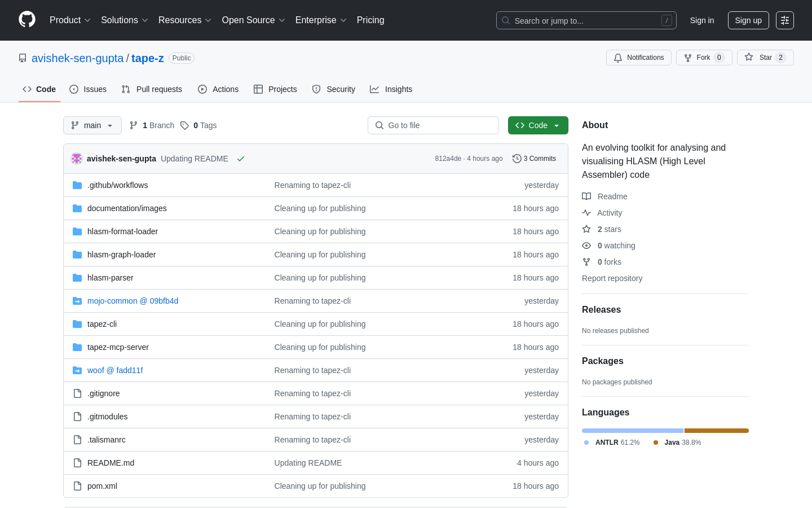812x508 pixels.
Task: Click the Java language bar segment
Action: coord(717,431)
